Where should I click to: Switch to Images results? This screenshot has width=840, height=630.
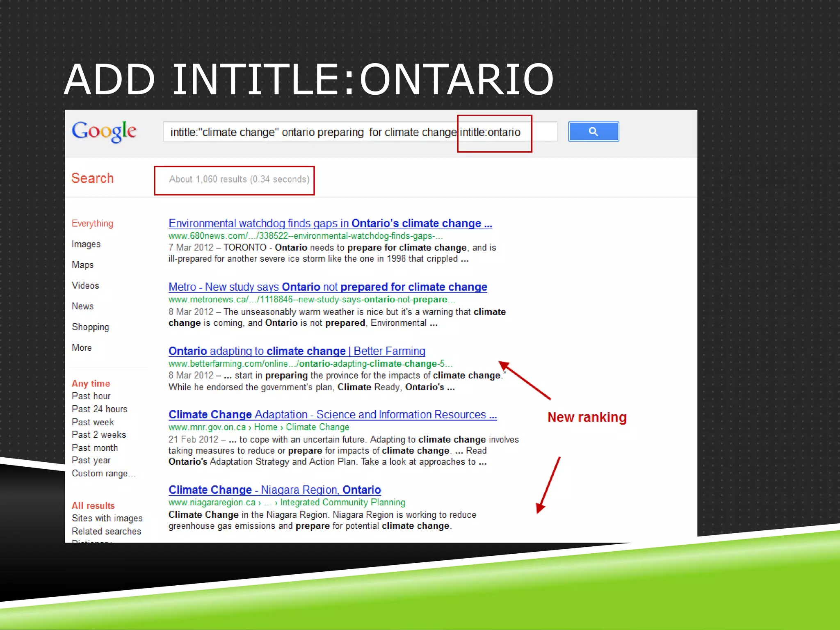[86, 244]
